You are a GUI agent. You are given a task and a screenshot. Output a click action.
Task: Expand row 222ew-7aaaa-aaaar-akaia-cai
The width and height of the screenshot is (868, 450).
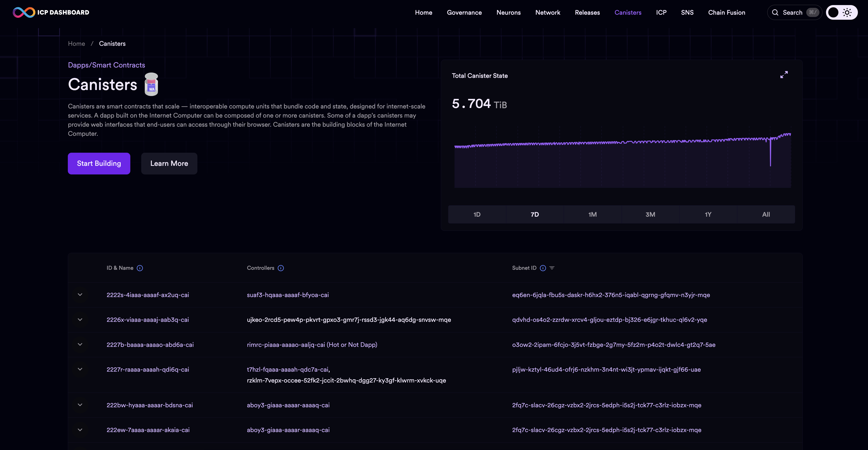point(80,430)
